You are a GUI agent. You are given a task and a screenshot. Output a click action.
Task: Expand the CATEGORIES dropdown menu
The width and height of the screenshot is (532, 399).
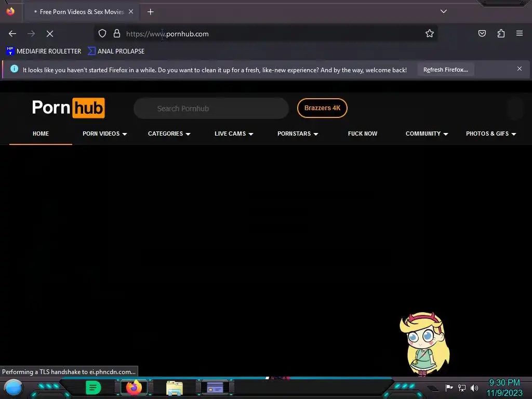[169, 134]
